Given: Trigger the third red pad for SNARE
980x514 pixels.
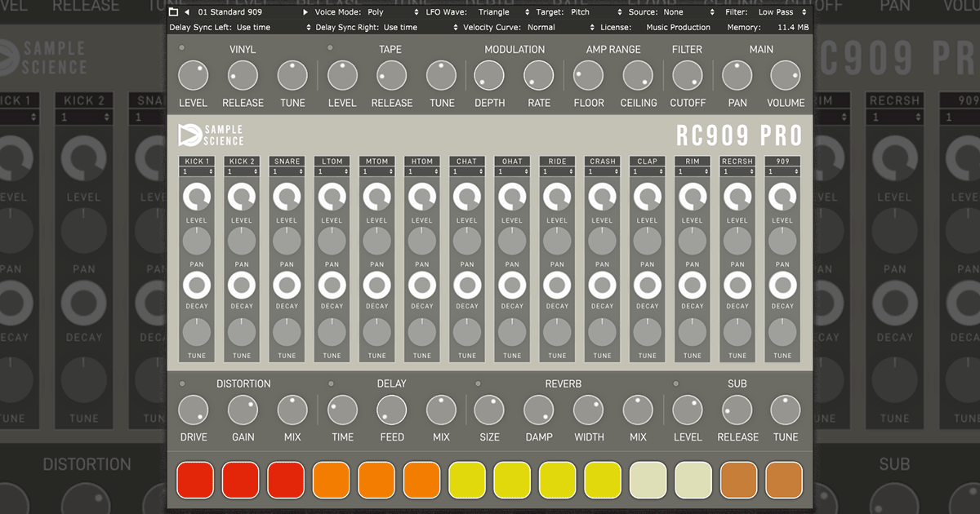Looking at the screenshot, I should coord(286,480).
